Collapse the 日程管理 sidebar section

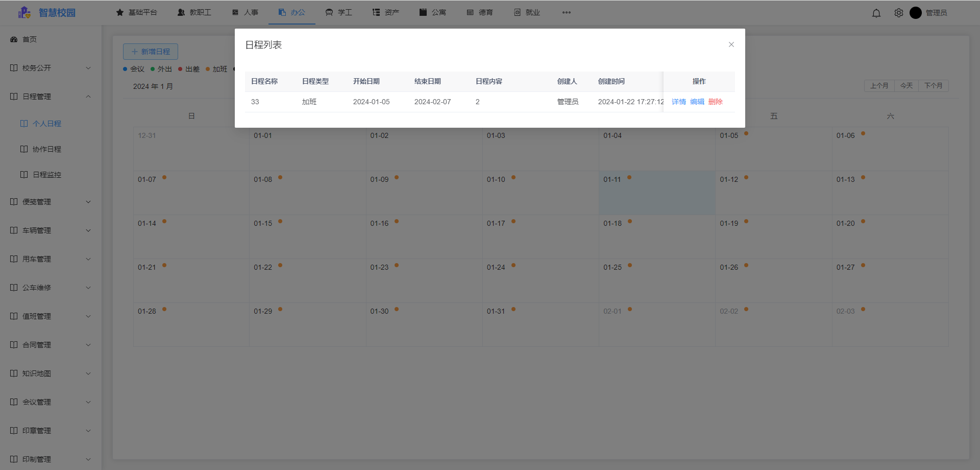[x=88, y=97]
